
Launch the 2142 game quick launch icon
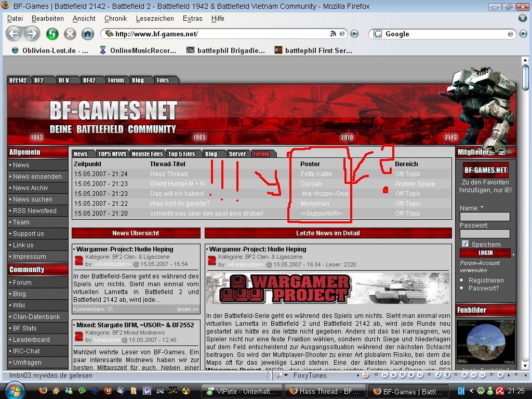tap(160, 391)
